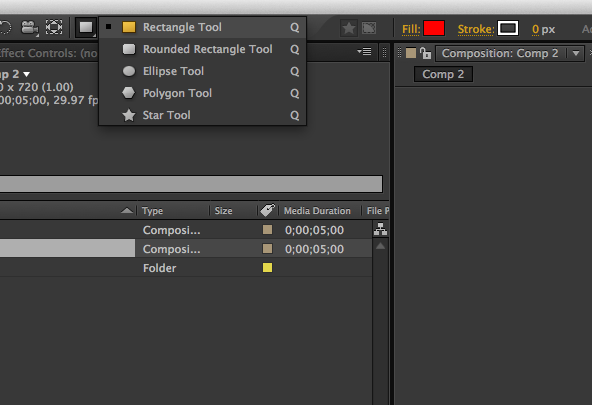
Task: Select the Rectangle Tool menu entry
Action: [x=202, y=27]
